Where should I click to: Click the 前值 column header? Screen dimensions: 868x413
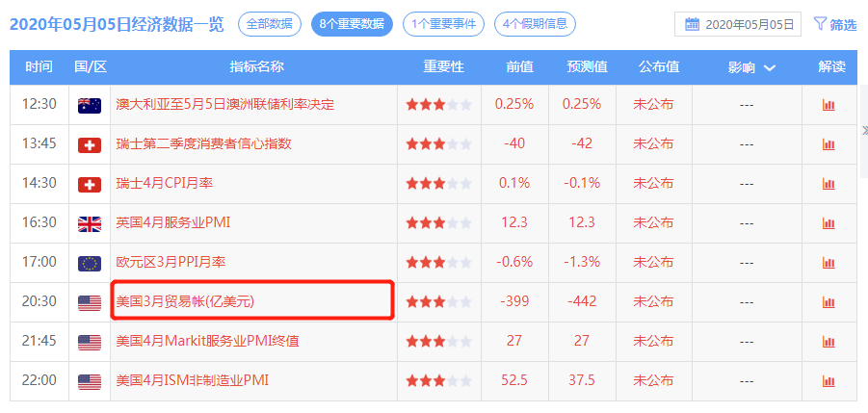[520, 67]
